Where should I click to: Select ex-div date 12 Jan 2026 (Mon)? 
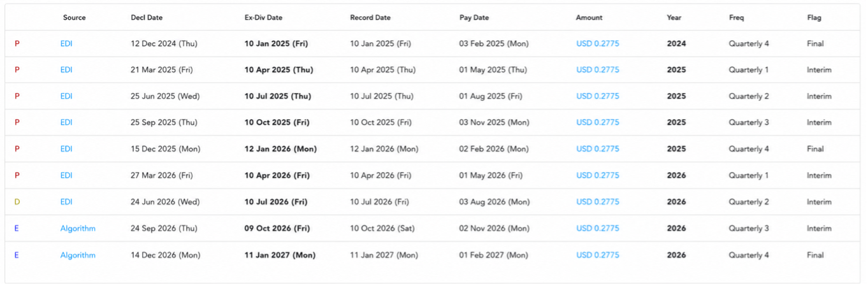click(x=280, y=149)
